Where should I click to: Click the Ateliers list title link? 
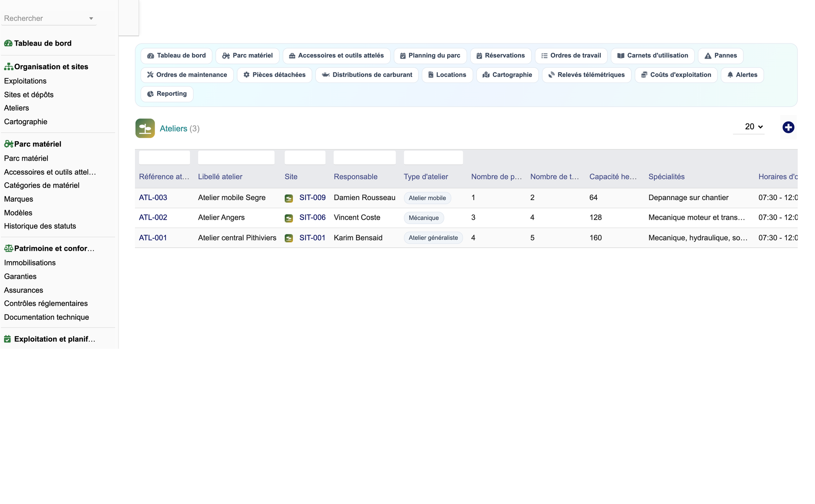click(x=173, y=129)
